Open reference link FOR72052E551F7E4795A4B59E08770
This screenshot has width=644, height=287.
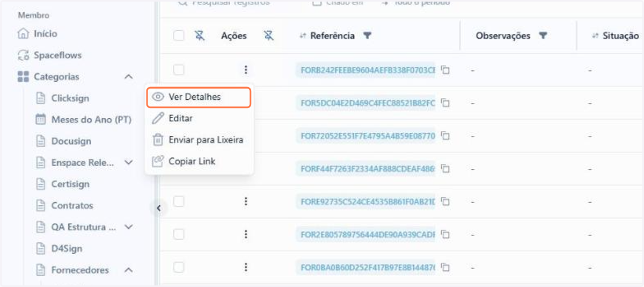tap(366, 135)
